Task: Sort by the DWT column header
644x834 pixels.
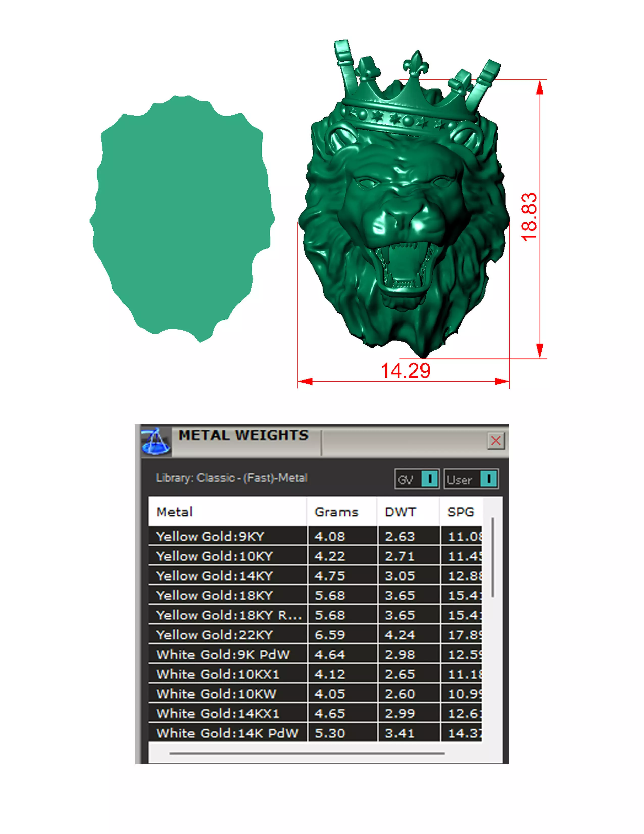Action: point(408,512)
